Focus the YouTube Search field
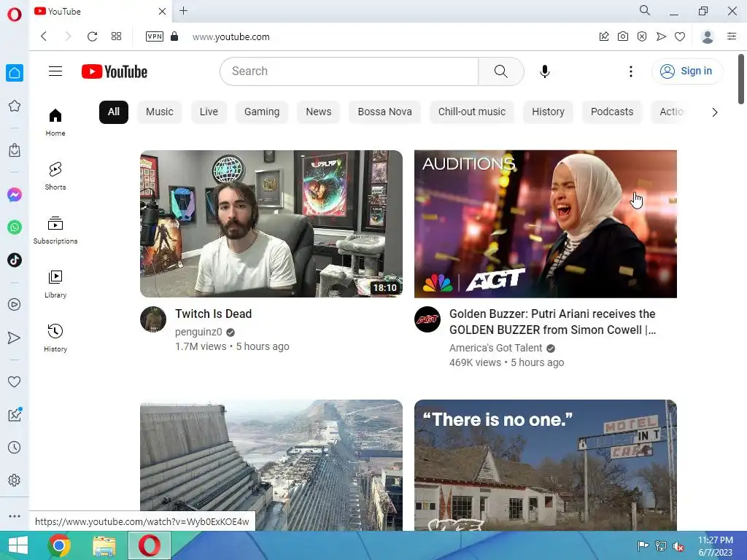This screenshot has height=560, width=747. [x=349, y=71]
